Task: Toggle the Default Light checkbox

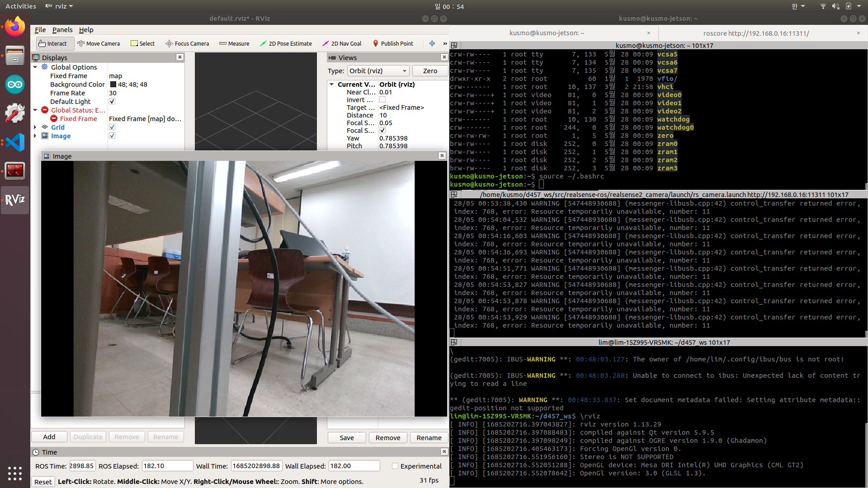Action: click(x=112, y=102)
